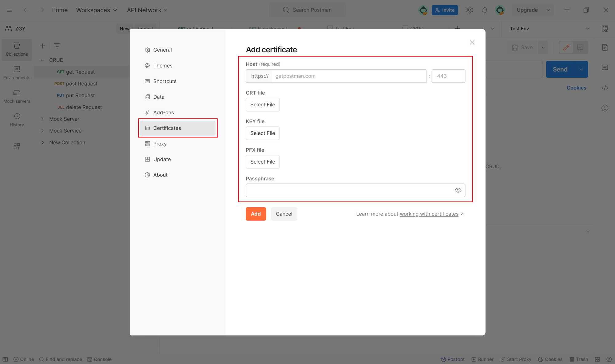Open the filter collections icon
Image resolution: width=615 pixels, height=364 pixels.
pos(57,46)
